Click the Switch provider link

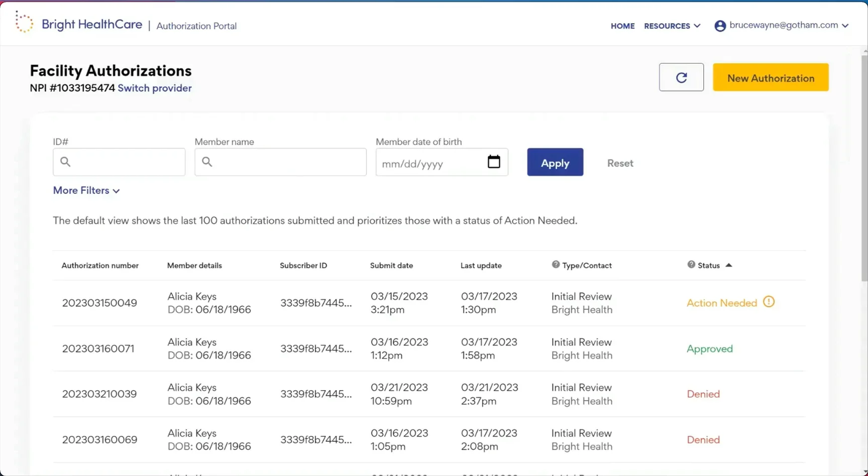155,88
